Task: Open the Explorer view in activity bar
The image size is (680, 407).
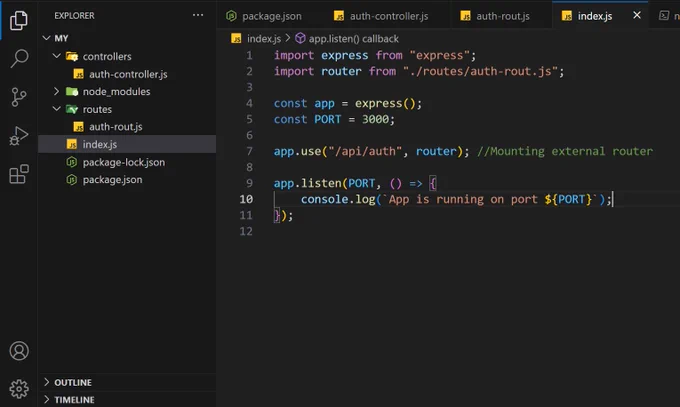Action: [19, 20]
